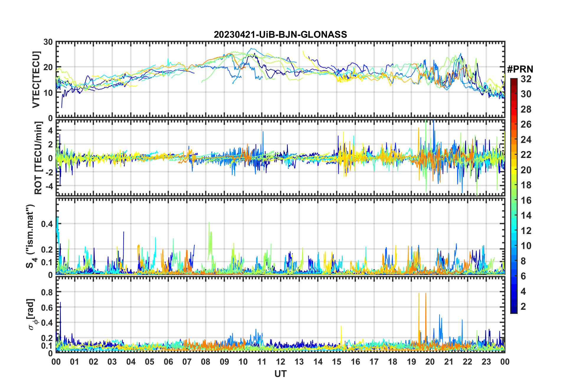Select the UT x-axis label
The image size is (561, 392).
tap(280, 374)
